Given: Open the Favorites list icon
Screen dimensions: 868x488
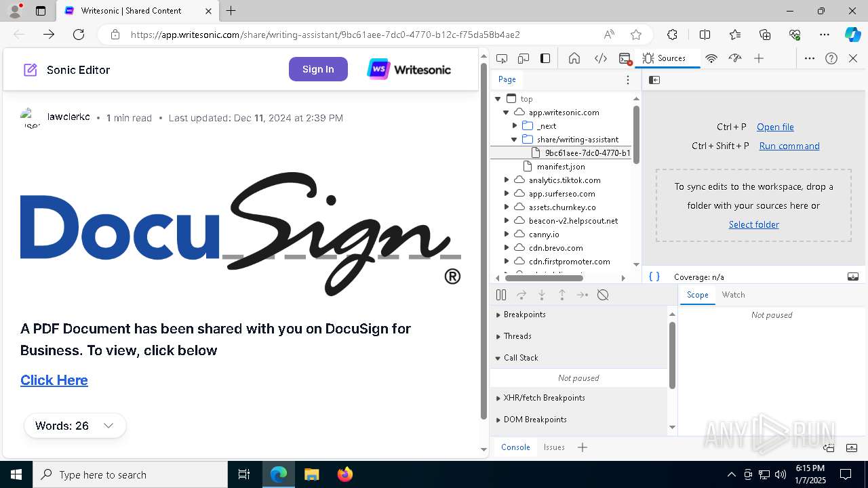Looking at the screenshot, I should pos(735,35).
